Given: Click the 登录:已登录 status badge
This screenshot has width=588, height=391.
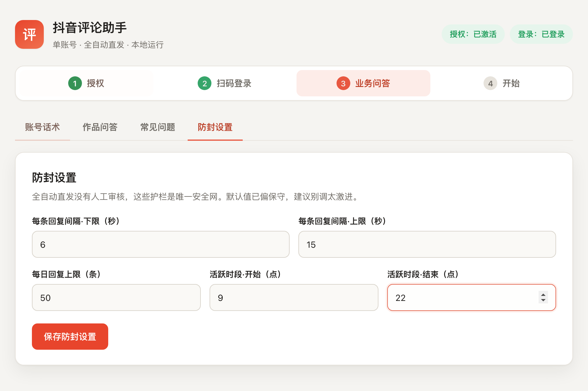Looking at the screenshot, I should tap(541, 34).
